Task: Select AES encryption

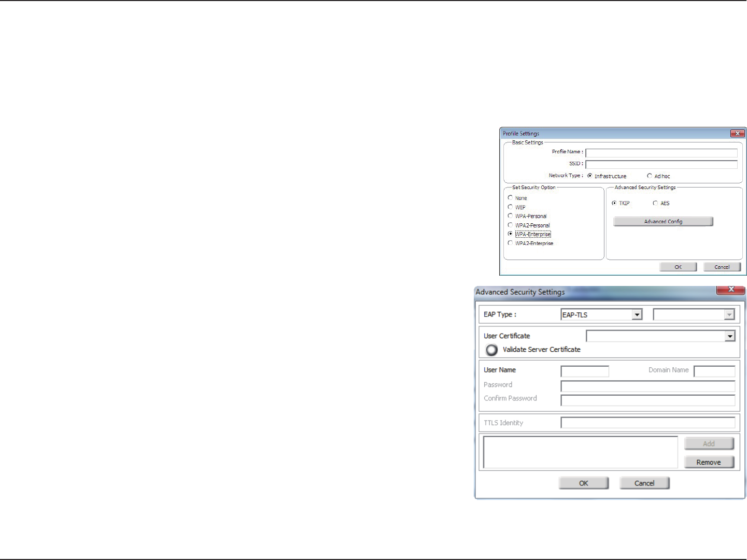Action: 655,203
